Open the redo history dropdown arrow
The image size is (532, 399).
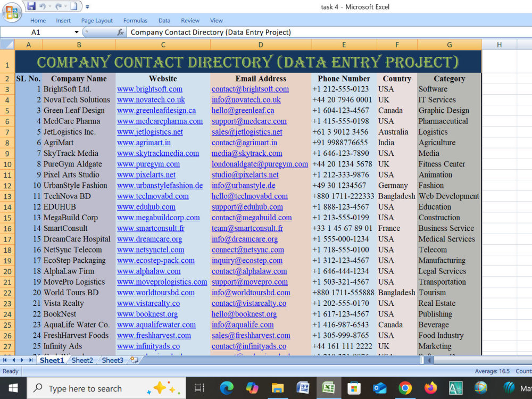click(65, 6)
